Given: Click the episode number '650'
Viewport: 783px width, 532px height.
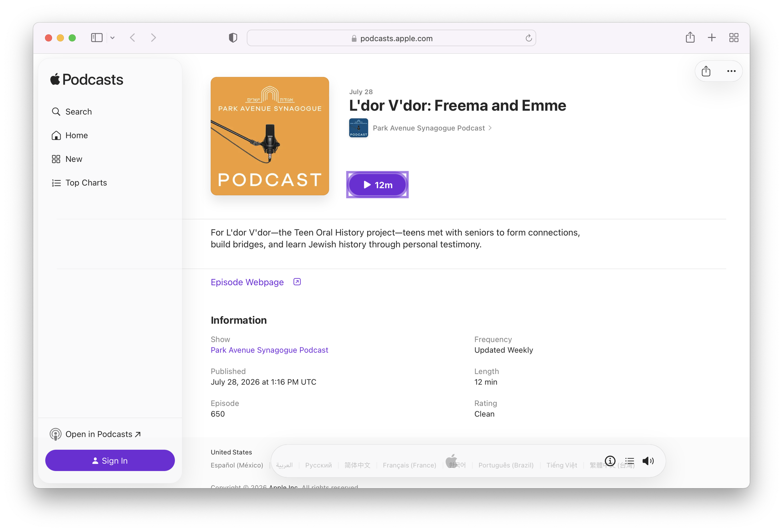Looking at the screenshot, I should 218,414.
